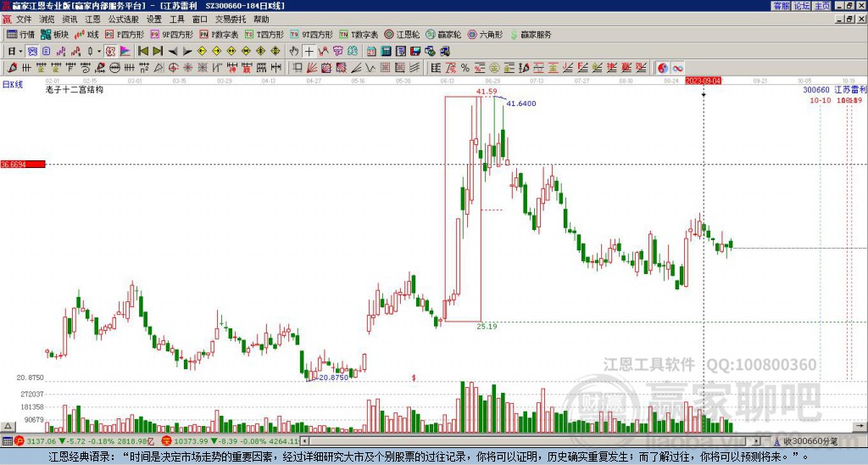Viewport: 868px width, 465px height.
Task: Switch to K线 candlestick view
Action: [86, 34]
